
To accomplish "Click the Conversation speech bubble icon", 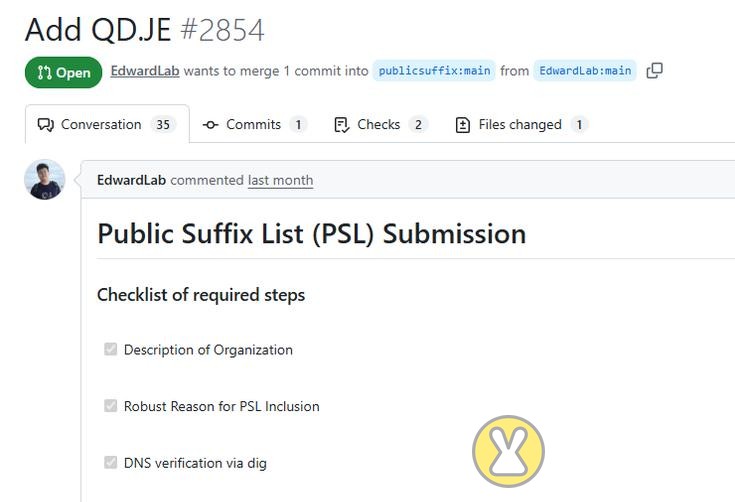I will pos(45,125).
